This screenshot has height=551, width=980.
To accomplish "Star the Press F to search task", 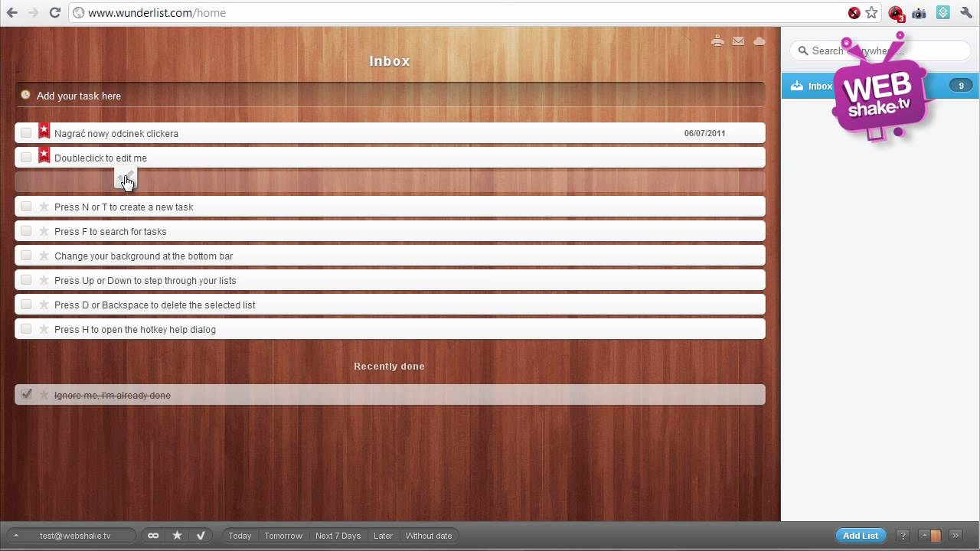I will click(x=44, y=231).
